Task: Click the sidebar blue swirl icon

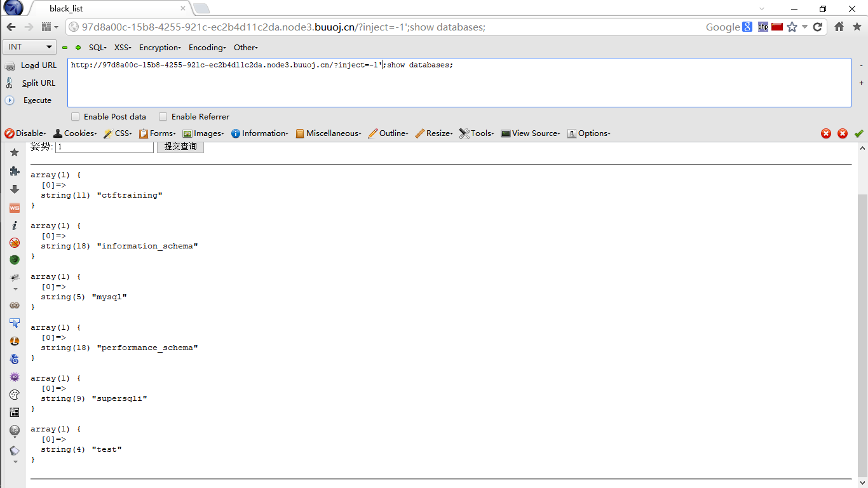Action: click(15, 359)
